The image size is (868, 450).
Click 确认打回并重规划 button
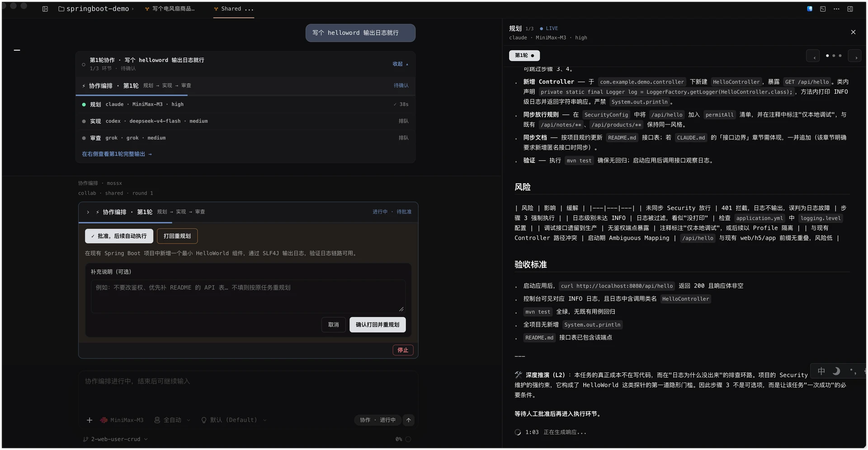coord(377,325)
